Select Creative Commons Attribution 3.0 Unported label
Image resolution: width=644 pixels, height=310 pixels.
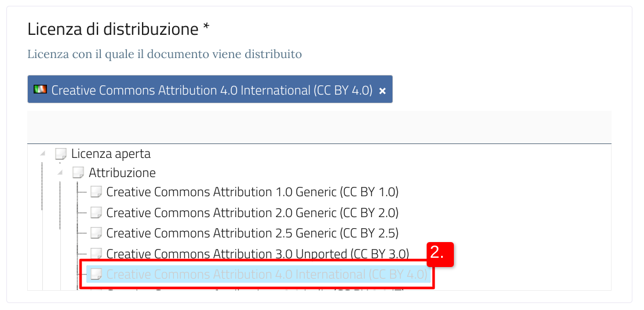pos(258,253)
